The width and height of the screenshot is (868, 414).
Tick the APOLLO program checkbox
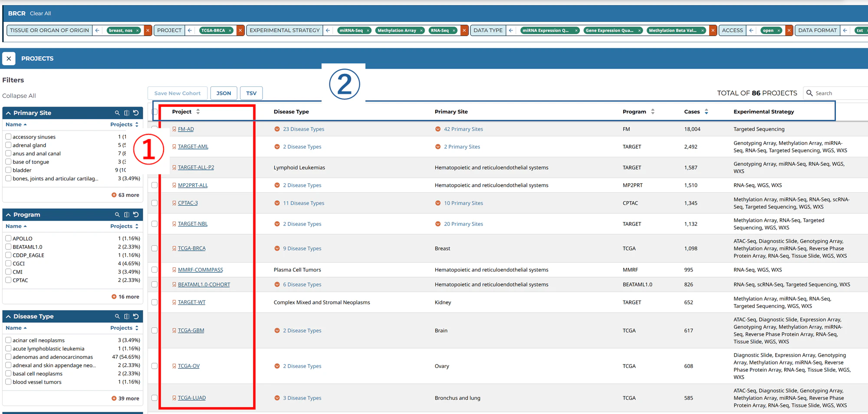pos(8,238)
